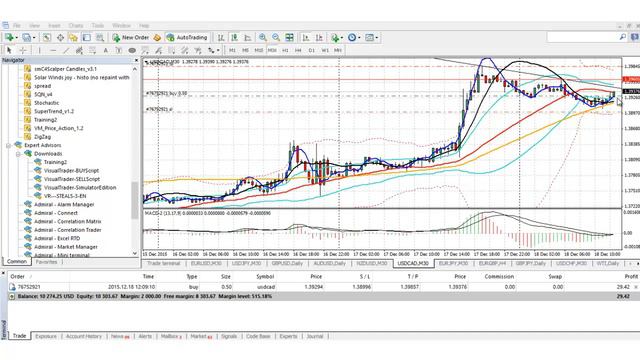The height and width of the screenshot is (360, 640).
Task: Select the Text (A) tool
Action: [x=106, y=50]
